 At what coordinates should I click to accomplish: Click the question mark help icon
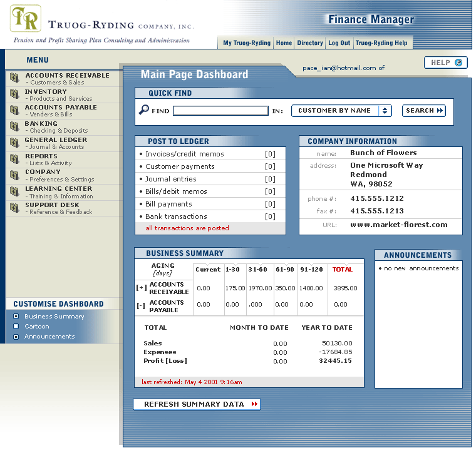point(458,63)
